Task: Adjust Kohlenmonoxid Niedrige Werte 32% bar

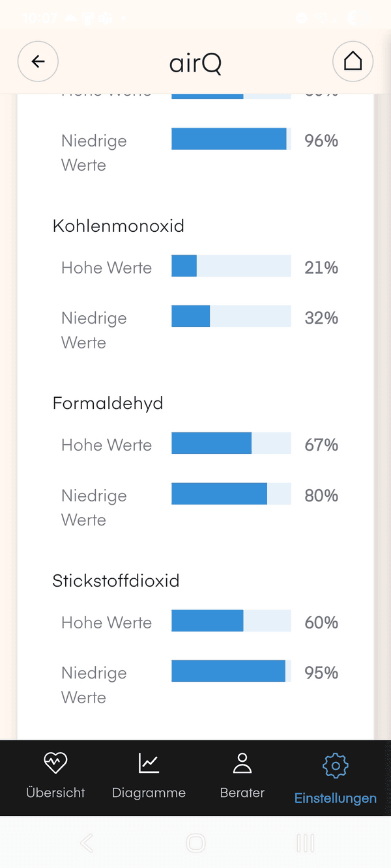Action: tap(231, 316)
